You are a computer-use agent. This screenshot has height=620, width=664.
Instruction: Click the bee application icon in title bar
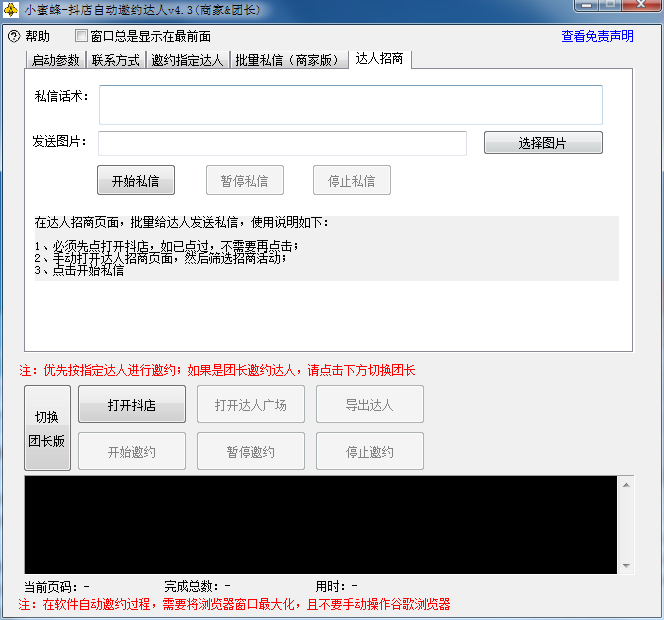tap(10, 9)
